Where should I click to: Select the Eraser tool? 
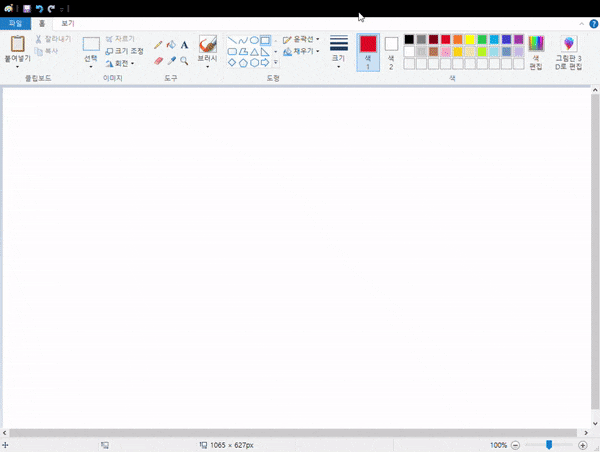click(158, 61)
